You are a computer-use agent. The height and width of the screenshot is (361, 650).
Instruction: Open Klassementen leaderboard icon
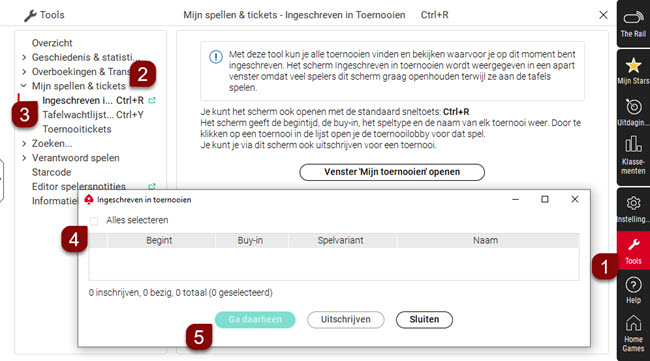coord(633,145)
